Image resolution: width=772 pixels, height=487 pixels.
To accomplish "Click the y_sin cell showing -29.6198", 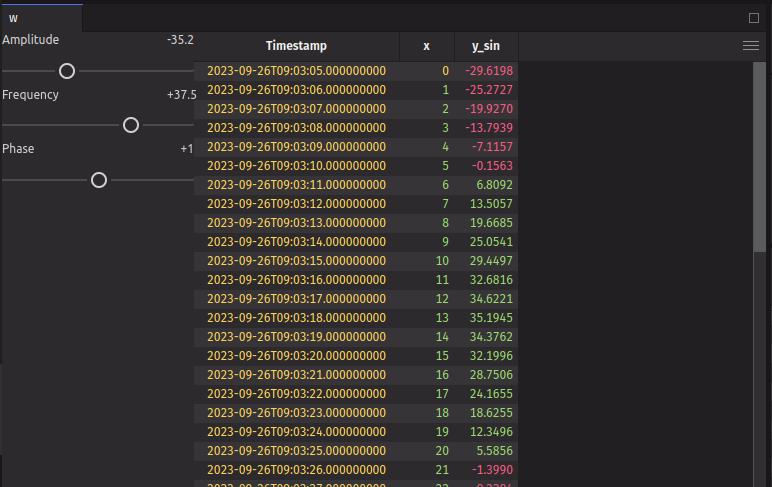I will click(485, 71).
